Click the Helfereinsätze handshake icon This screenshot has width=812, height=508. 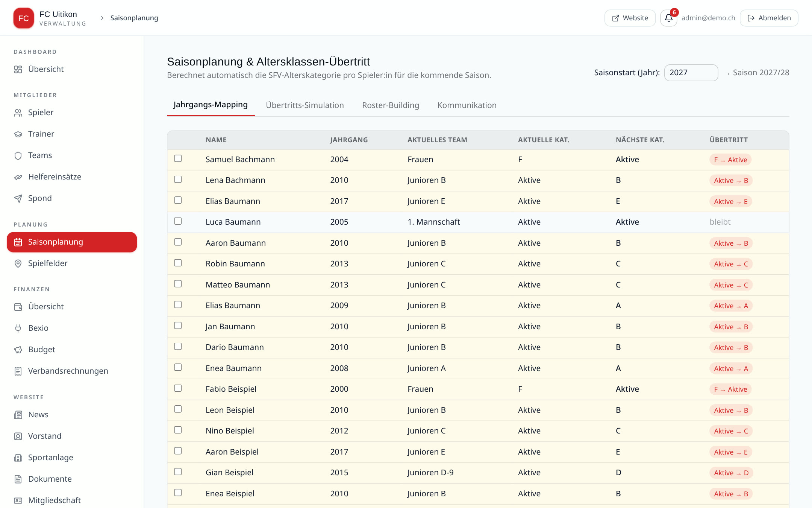click(18, 177)
